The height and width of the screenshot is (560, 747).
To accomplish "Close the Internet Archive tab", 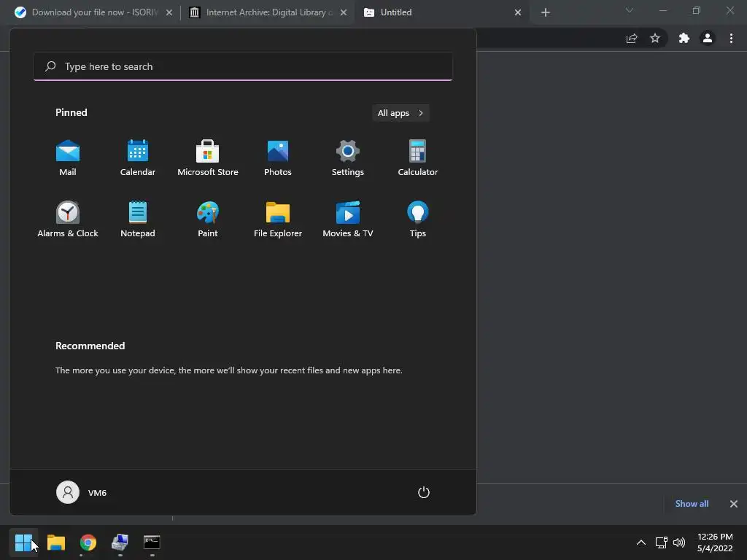I will pos(344,12).
